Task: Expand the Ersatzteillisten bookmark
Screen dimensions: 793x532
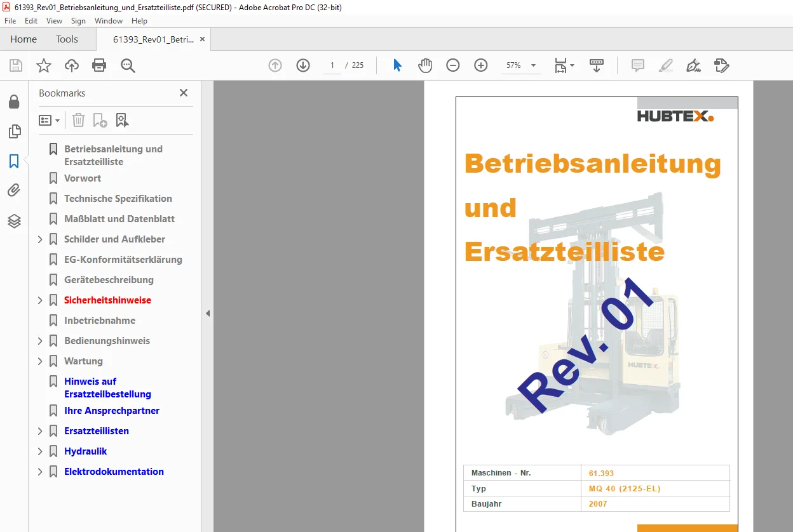Action: (40, 431)
